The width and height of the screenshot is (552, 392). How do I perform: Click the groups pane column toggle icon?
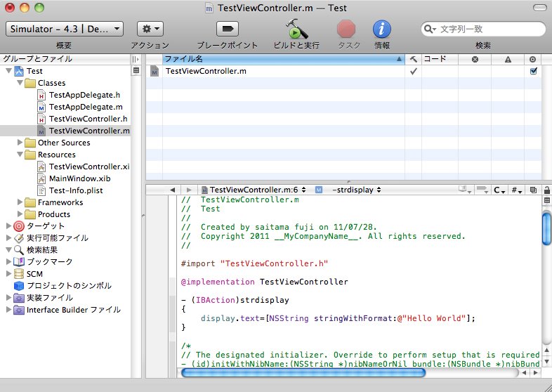click(x=136, y=59)
